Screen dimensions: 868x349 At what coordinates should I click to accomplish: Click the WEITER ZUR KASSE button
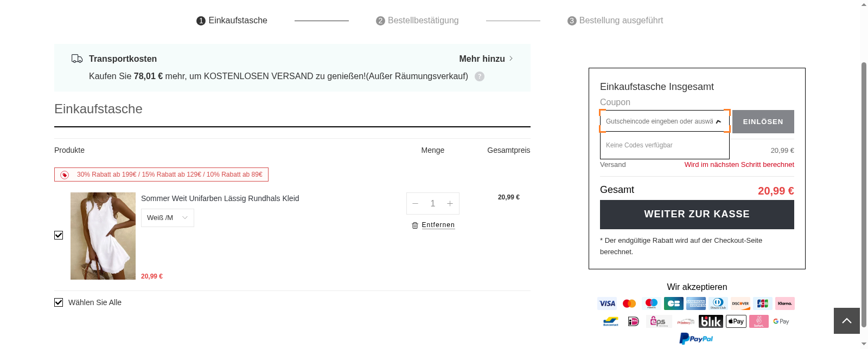pos(697,214)
